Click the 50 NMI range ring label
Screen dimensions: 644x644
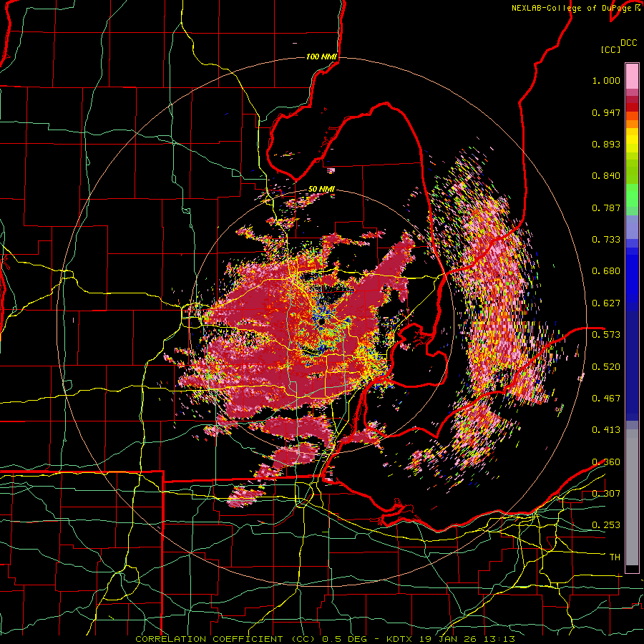click(x=321, y=190)
